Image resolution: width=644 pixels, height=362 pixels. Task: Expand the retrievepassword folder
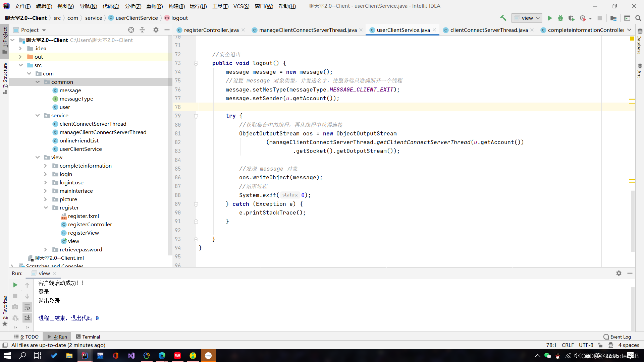46,250
